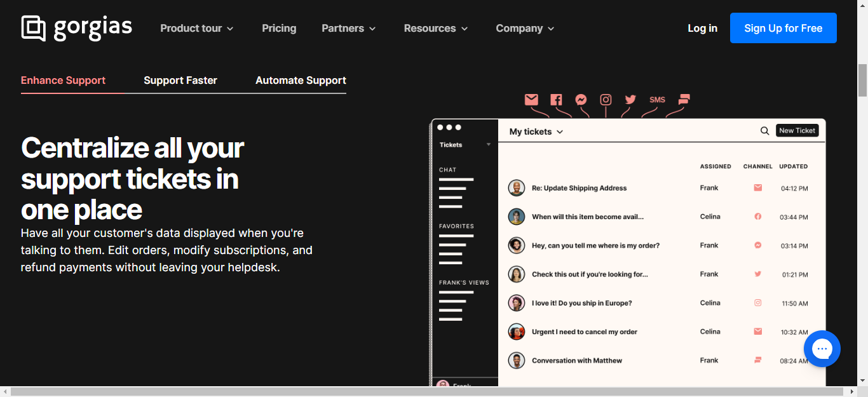Click the Facebook icon in the 03:44 PM row
The image size is (868, 397).
pos(757,217)
